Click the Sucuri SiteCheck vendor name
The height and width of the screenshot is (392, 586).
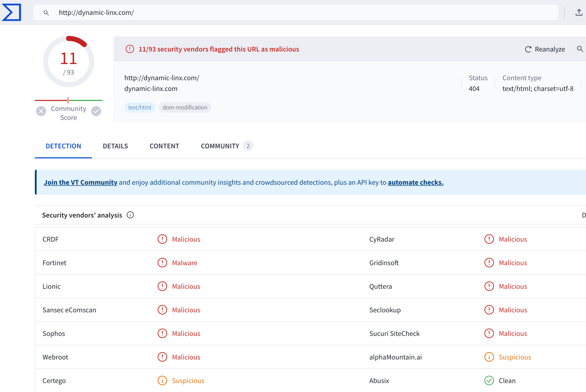(x=394, y=334)
